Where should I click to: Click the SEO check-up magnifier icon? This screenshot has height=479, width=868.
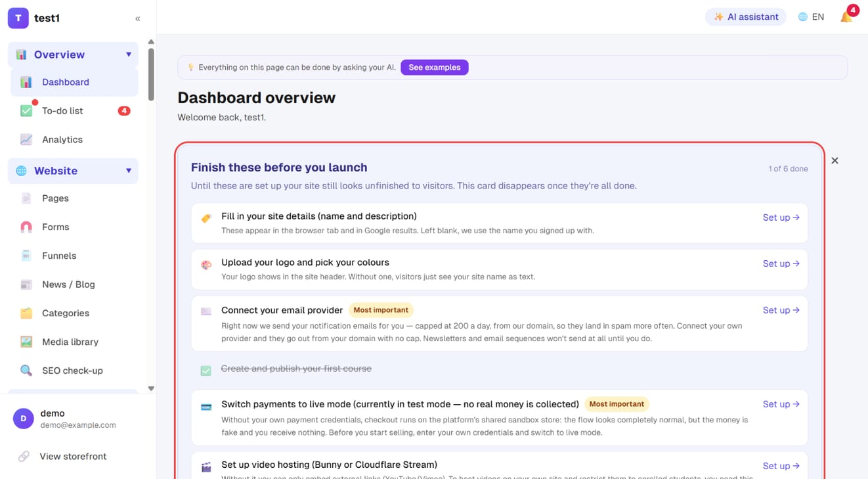tap(26, 371)
